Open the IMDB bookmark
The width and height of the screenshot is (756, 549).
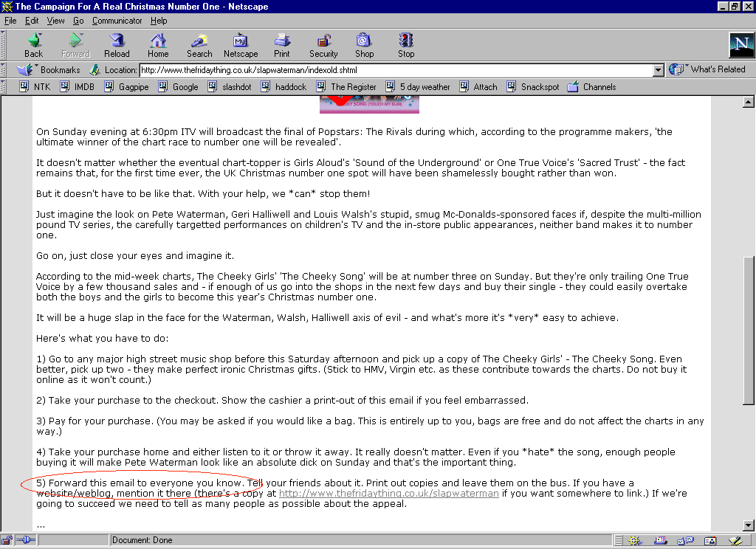coord(77,87)
